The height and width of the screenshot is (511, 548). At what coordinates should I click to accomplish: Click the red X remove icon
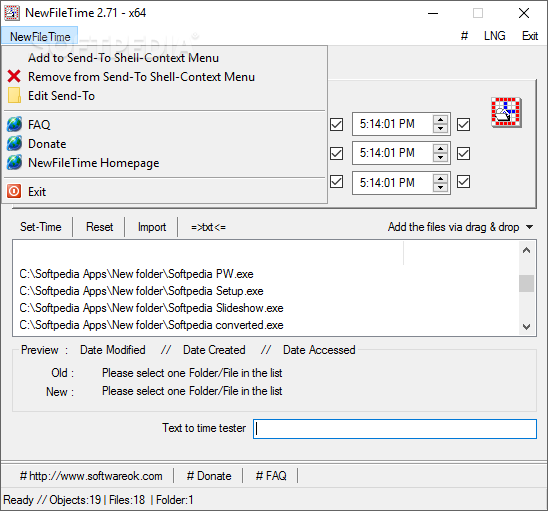pos(14,77)
